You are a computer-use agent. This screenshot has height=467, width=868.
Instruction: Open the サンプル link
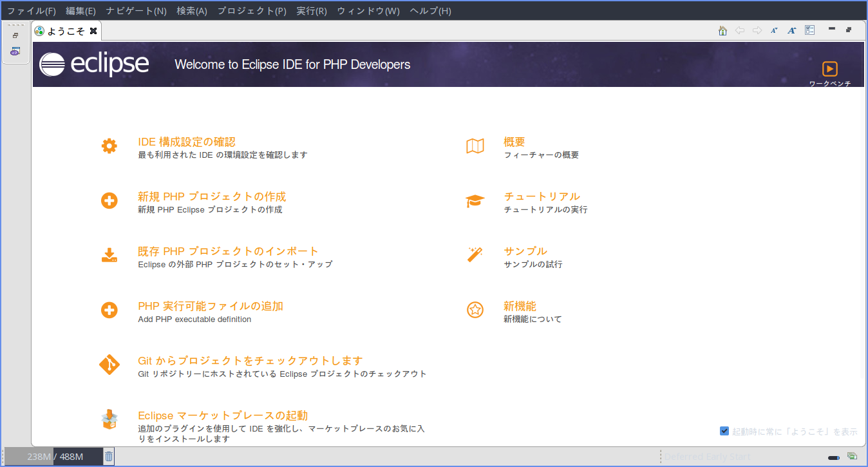pyautogui.click(x=525, y=251)
